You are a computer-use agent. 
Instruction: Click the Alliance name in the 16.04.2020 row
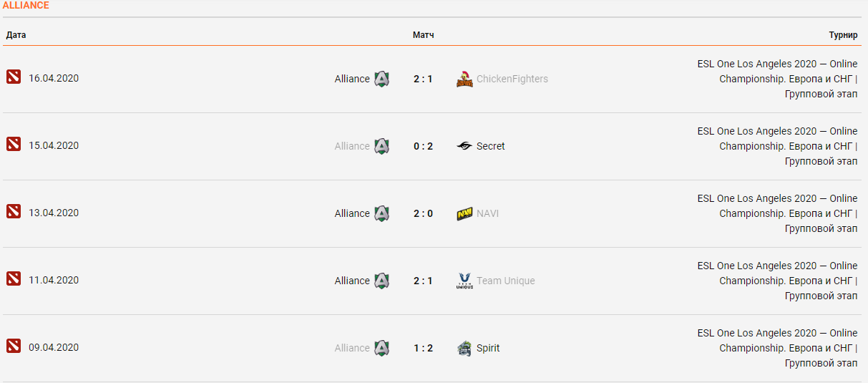(352, 79)
